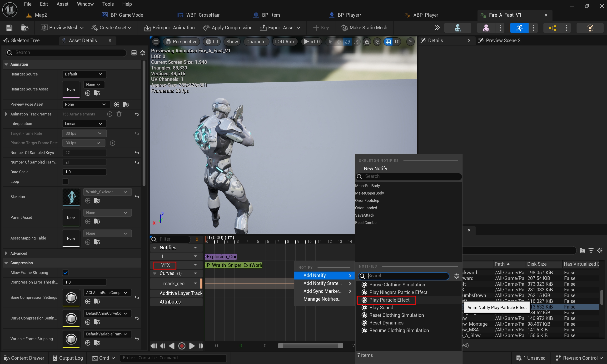Select the viewport translate tool
Image resolution: width=607 pixels, height=364 pixels.
point(338,42)
